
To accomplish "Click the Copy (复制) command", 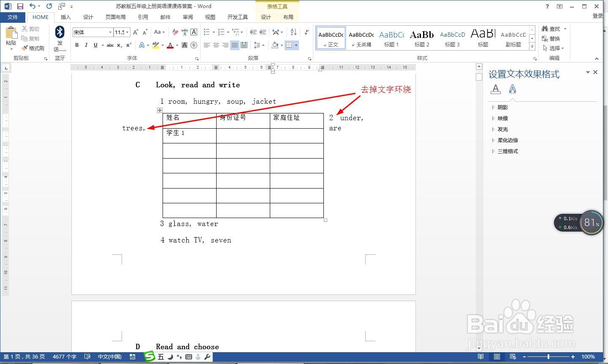I will click(31, 38).
